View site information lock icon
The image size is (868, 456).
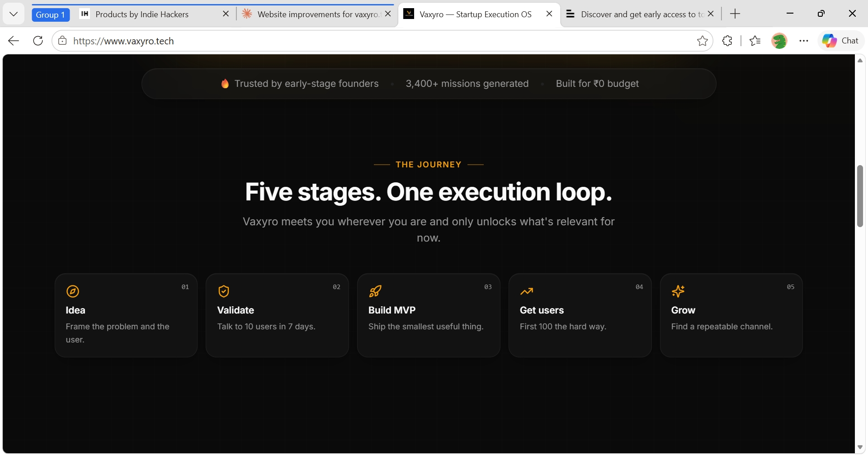click(62, 41)
